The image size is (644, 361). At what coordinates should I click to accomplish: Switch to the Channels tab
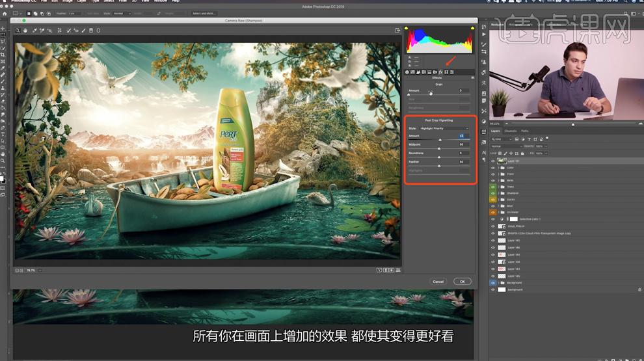(511, 131)
